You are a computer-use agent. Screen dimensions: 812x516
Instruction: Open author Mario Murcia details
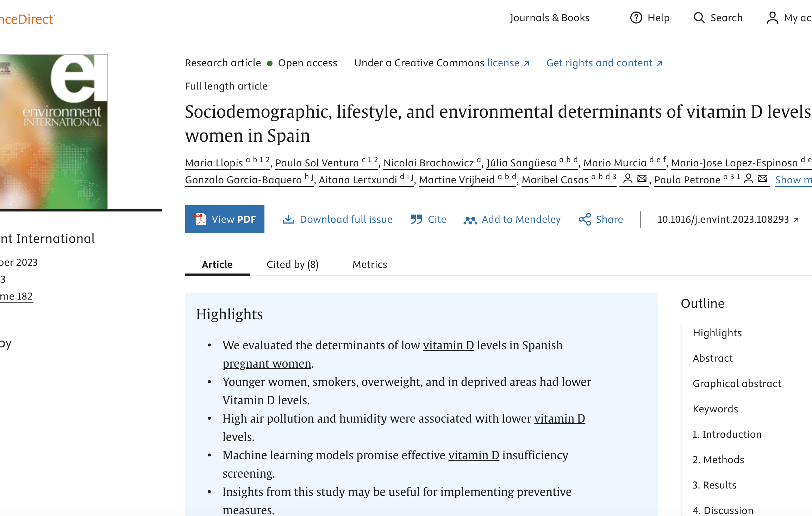(x=625, y=162)
